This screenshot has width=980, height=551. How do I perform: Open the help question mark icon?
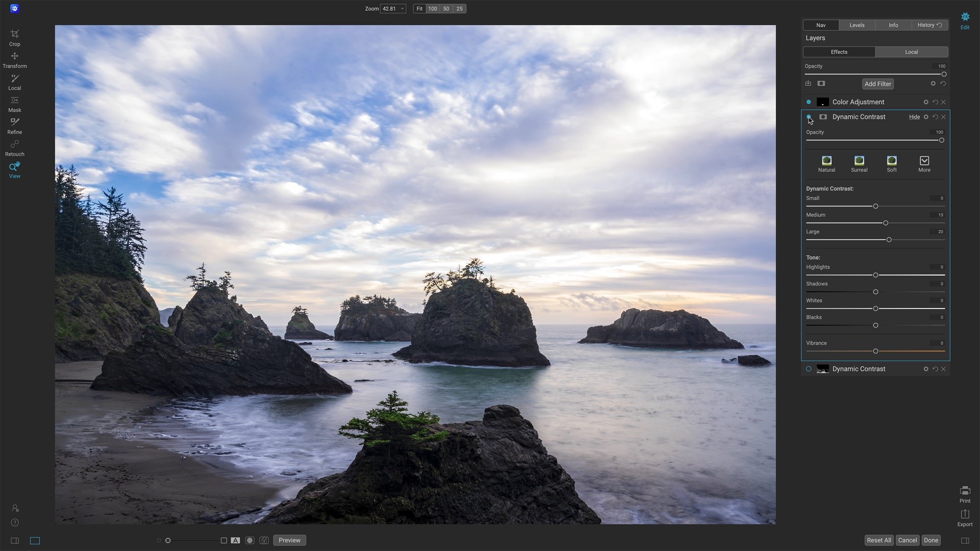pyautogui.click(x=15, y=522)
